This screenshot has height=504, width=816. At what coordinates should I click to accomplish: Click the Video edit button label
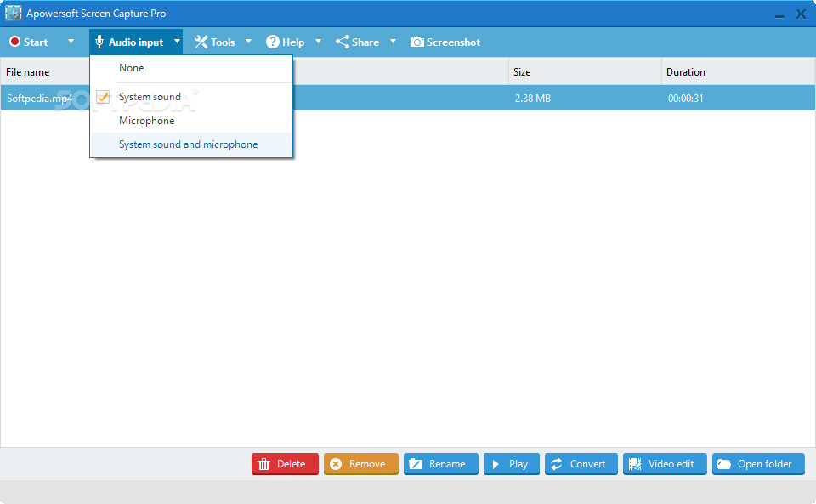[x=671, y=464]
